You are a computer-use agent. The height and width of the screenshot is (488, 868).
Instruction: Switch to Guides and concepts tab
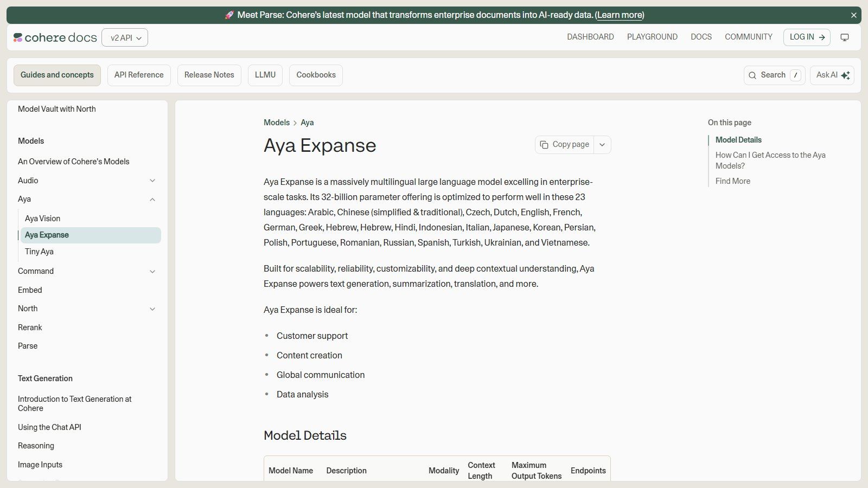click(x=57, y=75)
